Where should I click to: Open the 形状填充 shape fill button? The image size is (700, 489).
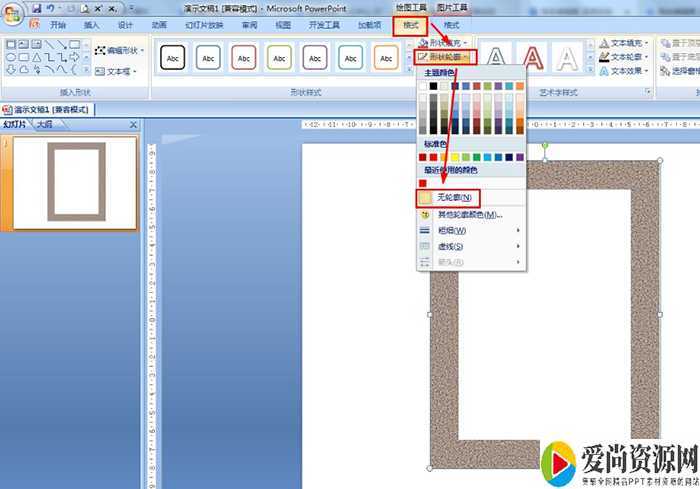[x=443, y=43]
